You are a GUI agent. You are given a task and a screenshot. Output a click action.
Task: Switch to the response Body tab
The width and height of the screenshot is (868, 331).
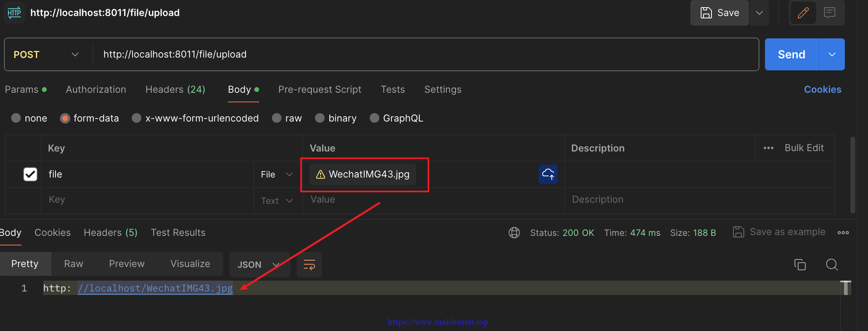[10, 233]
